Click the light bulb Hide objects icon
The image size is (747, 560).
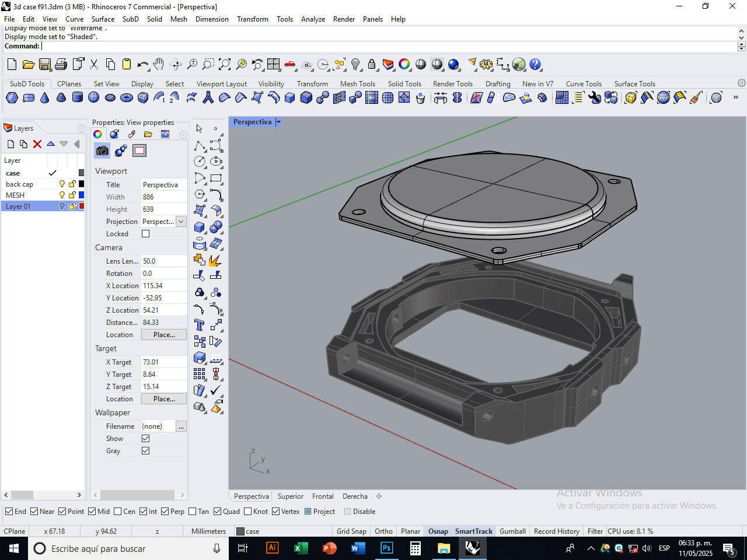355,64
